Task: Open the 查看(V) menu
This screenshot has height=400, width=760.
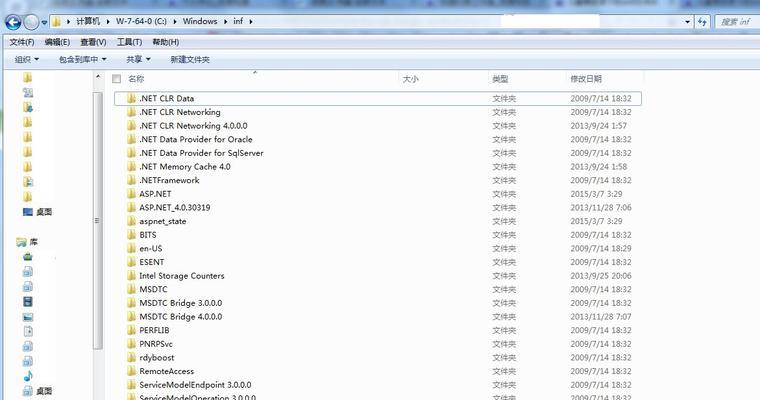Action: [93, 42]
